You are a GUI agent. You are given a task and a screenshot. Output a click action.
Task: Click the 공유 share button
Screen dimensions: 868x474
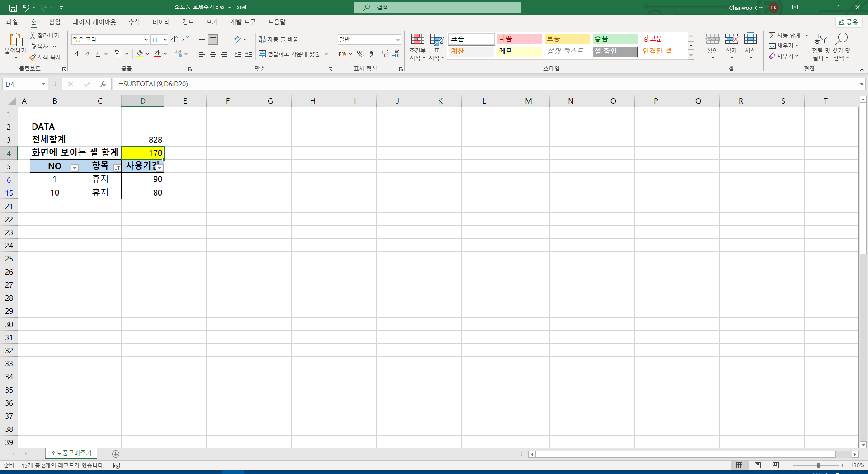(849, 22)
